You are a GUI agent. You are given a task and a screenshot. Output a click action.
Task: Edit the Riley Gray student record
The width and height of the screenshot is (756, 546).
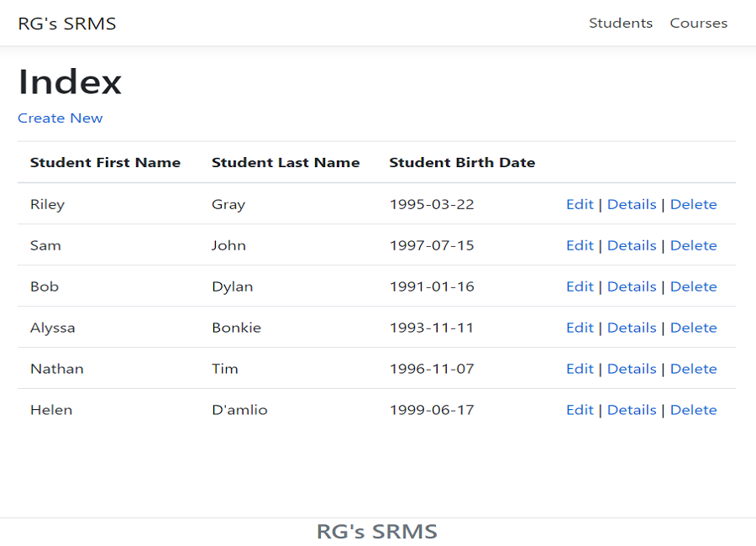pyautogui.click(x=580, y=204)
